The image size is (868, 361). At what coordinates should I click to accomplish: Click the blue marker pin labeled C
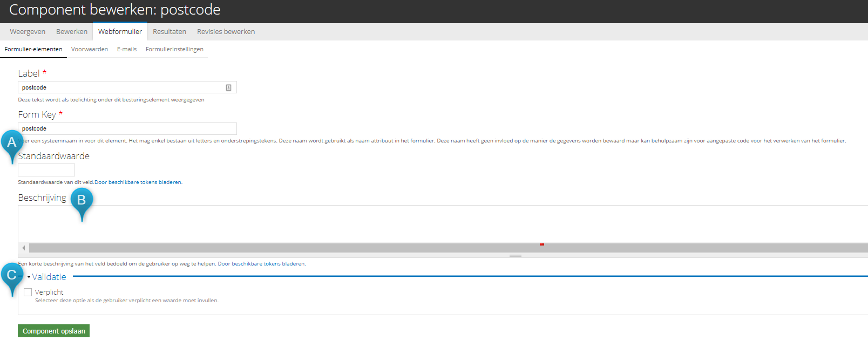click(12, 276)
